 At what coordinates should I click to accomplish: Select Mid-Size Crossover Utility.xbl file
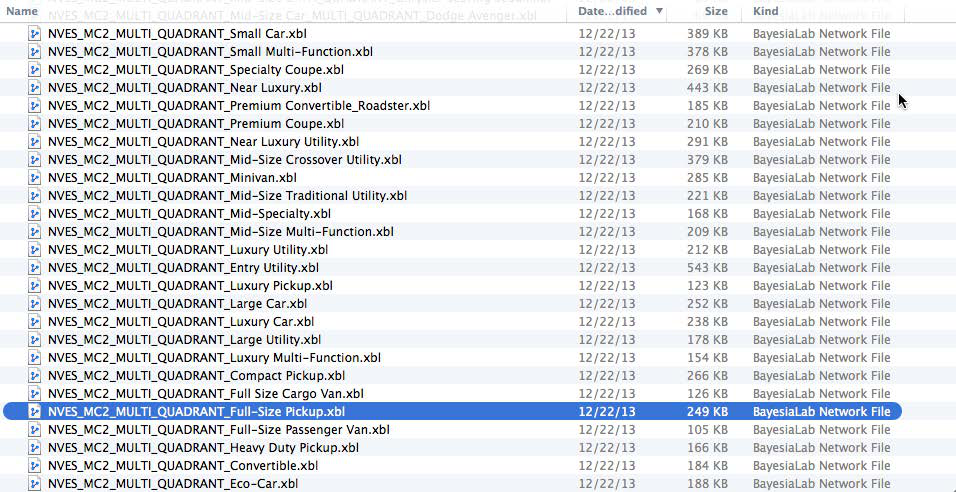(x=224, y=160)
